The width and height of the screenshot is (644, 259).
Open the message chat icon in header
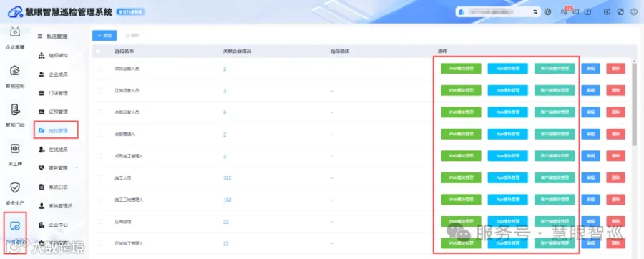coord(576,12)
